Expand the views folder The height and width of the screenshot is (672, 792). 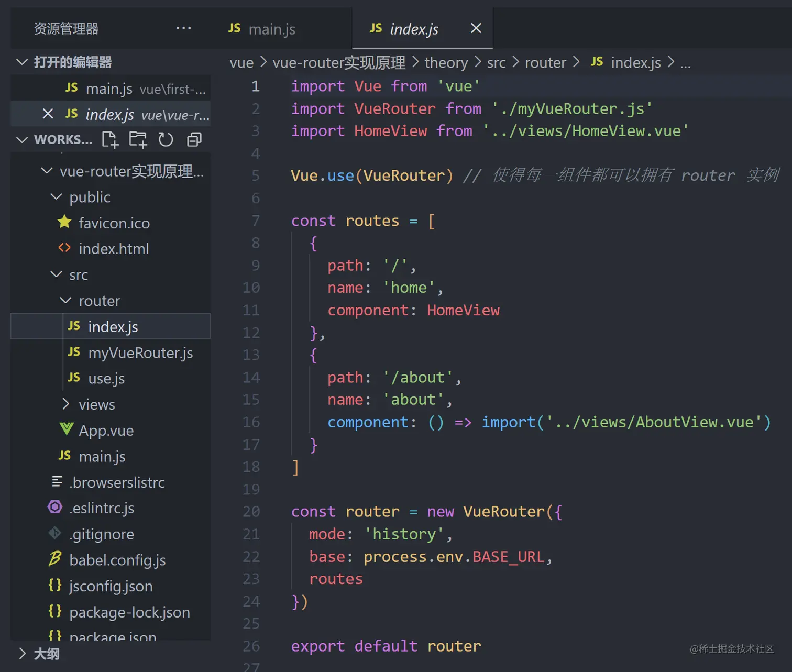tap(65, 404)
